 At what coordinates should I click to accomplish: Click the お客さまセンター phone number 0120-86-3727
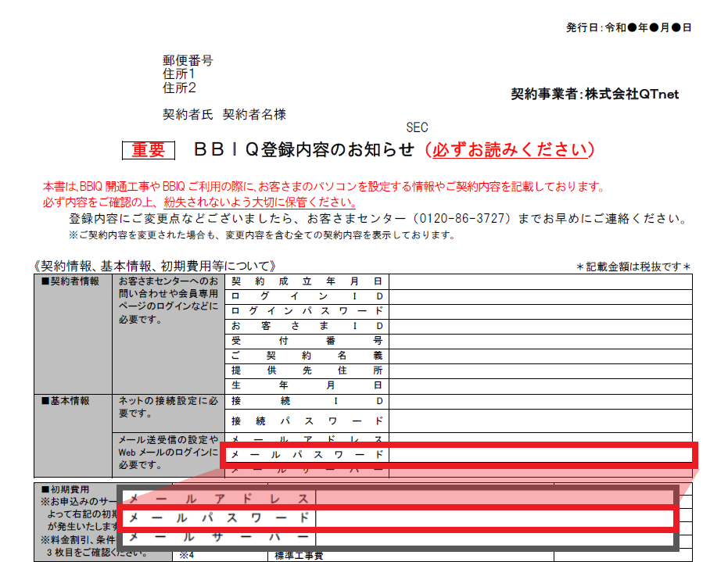[x=462, y=218]
